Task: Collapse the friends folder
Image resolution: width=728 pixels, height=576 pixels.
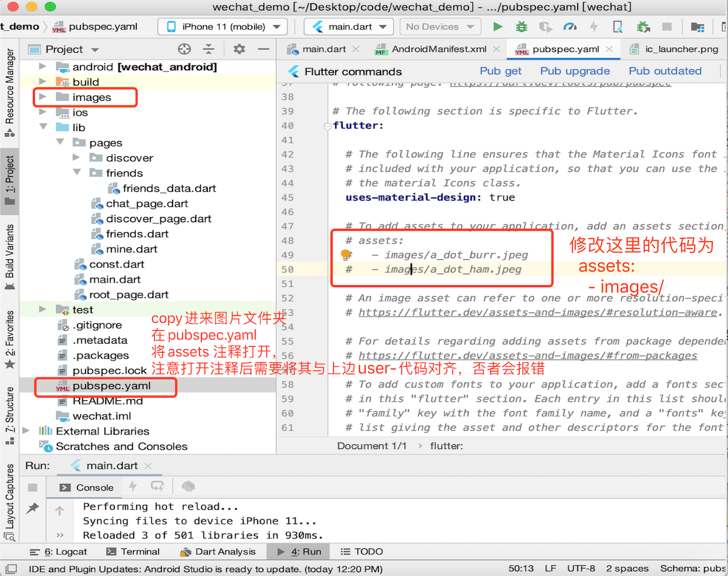Action: (x=76, y=173)
